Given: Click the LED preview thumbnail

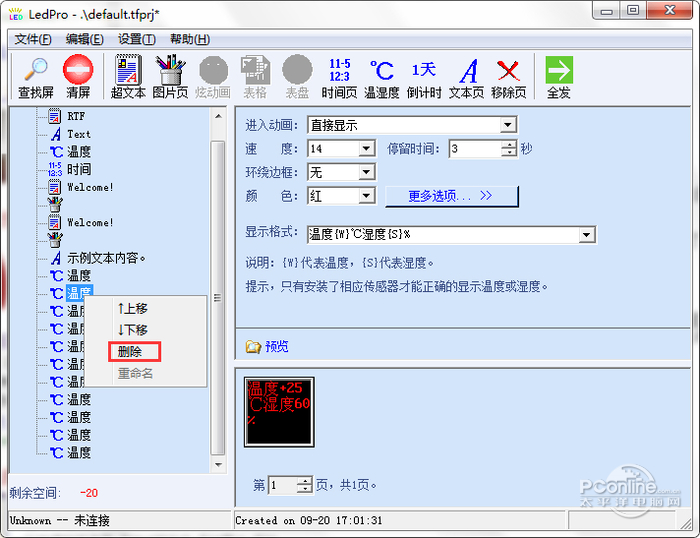Looking at the screenshot, I should click(x=279, y=412).
